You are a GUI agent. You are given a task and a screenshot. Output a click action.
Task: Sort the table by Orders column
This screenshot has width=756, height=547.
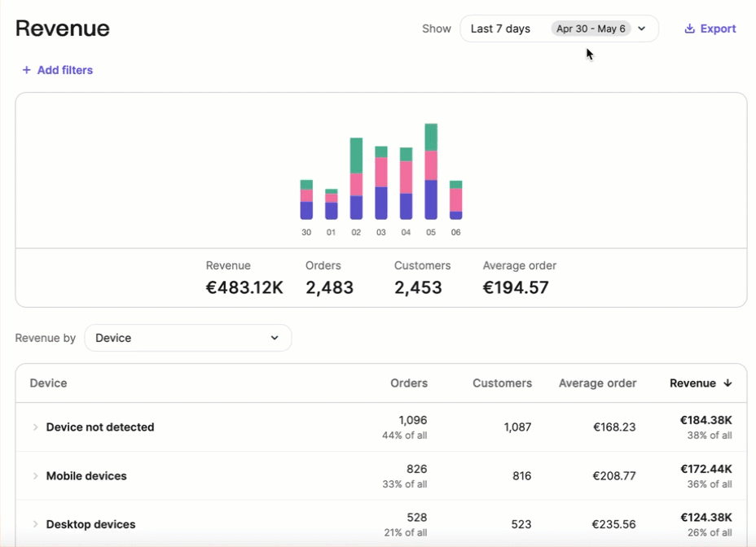coord(408,383)
